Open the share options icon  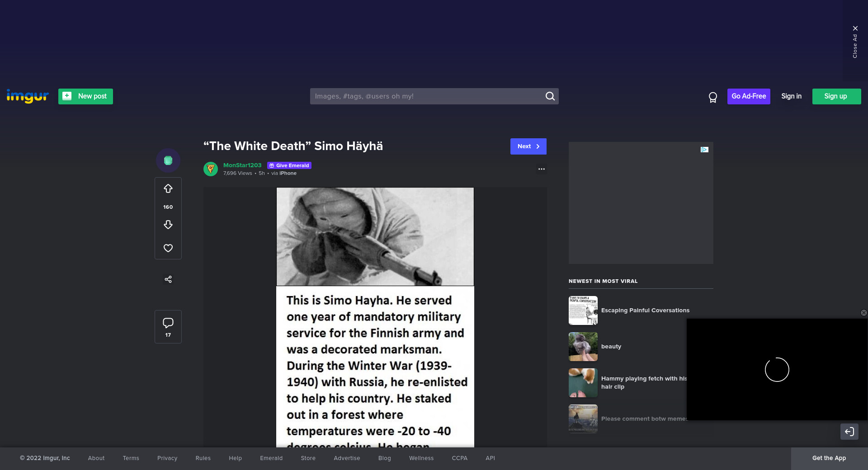[168, 279]
